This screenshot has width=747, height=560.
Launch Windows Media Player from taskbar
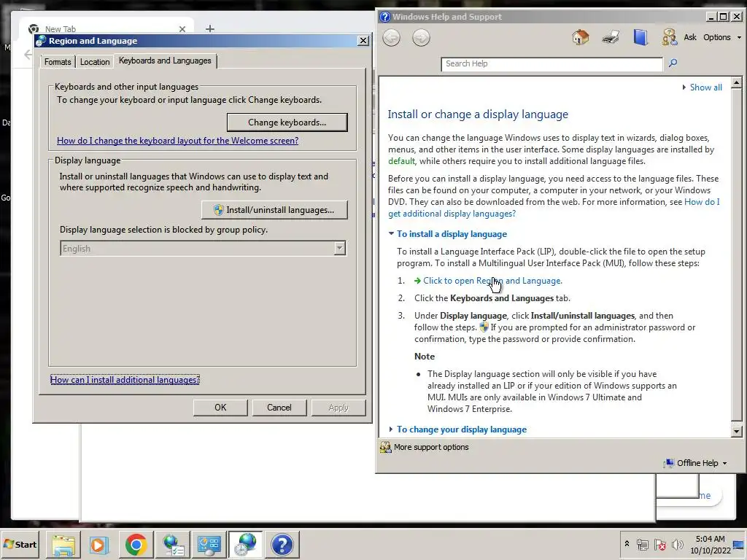[x=99, y=545]
